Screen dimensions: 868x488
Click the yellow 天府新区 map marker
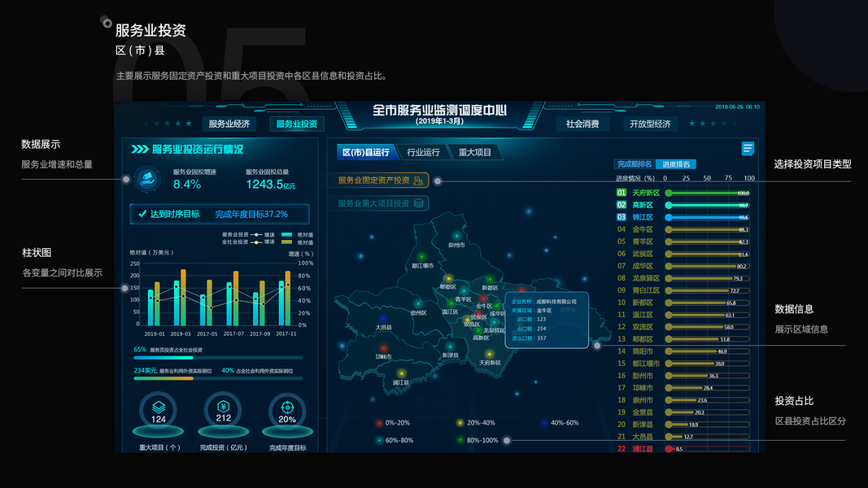[x=489, y=354]
